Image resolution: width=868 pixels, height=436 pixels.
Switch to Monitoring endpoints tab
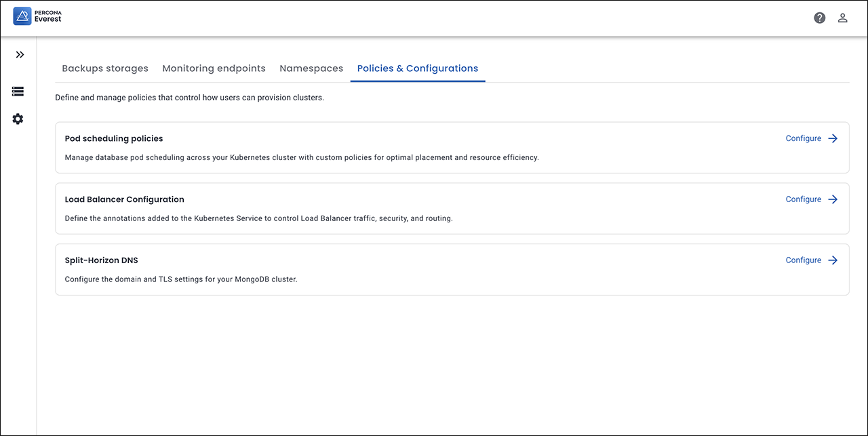pyautogui.click(x=214, y=68)
